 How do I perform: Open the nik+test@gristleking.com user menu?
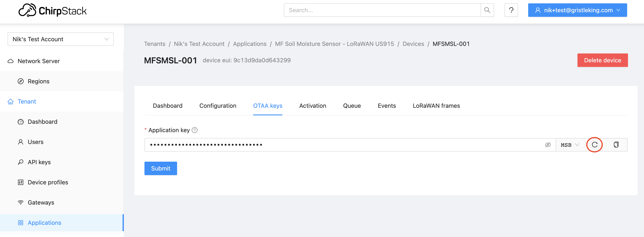577,10
